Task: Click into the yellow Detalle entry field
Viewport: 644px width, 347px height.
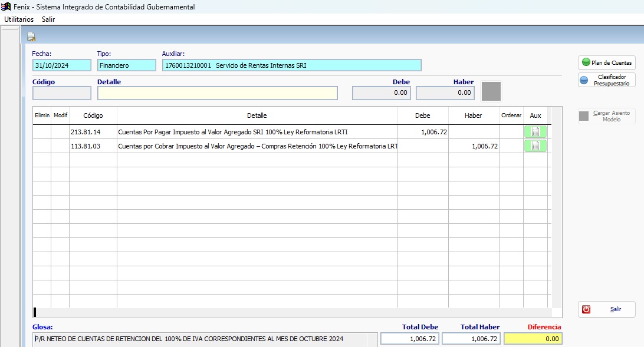Action: pyautogui.click(x=217, y=93)
